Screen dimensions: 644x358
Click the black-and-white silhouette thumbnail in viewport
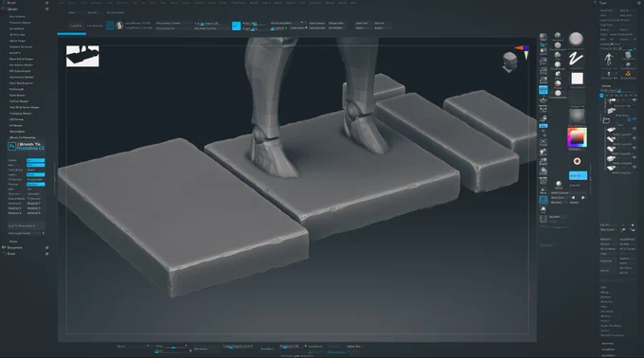click(x=82, y=56)
